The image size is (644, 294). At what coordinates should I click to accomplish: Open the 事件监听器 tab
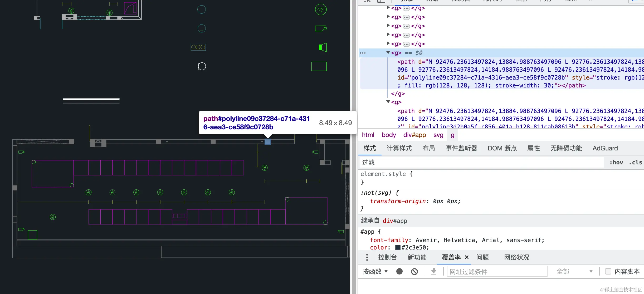pyautogui.click(x=461, y=148)
